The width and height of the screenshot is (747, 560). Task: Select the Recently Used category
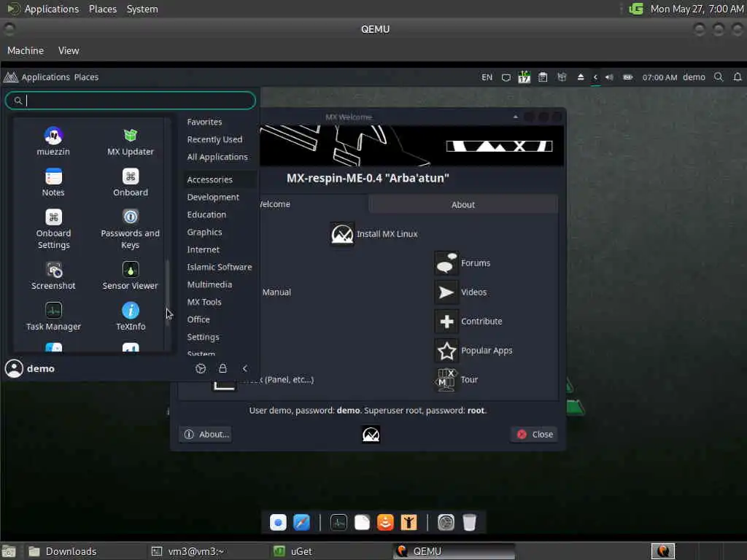point(214,139)
